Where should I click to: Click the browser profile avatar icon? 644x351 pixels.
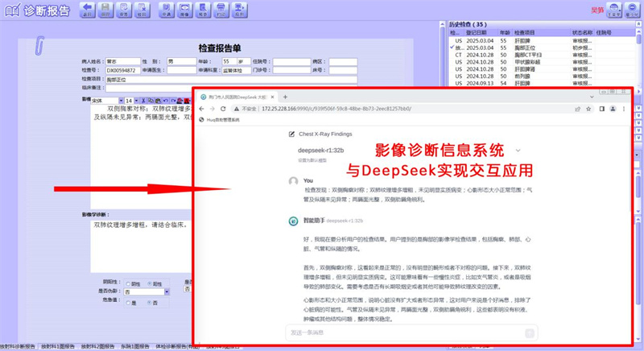click(613, 109)
